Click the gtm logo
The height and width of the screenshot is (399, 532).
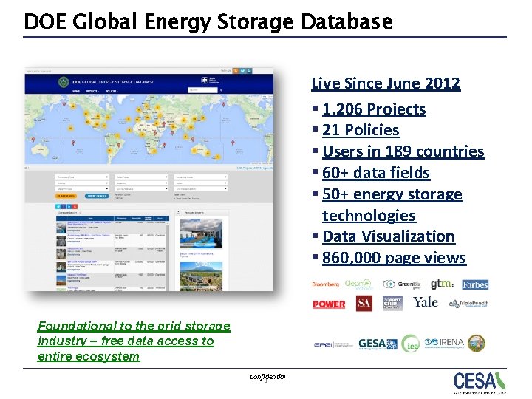442,284
